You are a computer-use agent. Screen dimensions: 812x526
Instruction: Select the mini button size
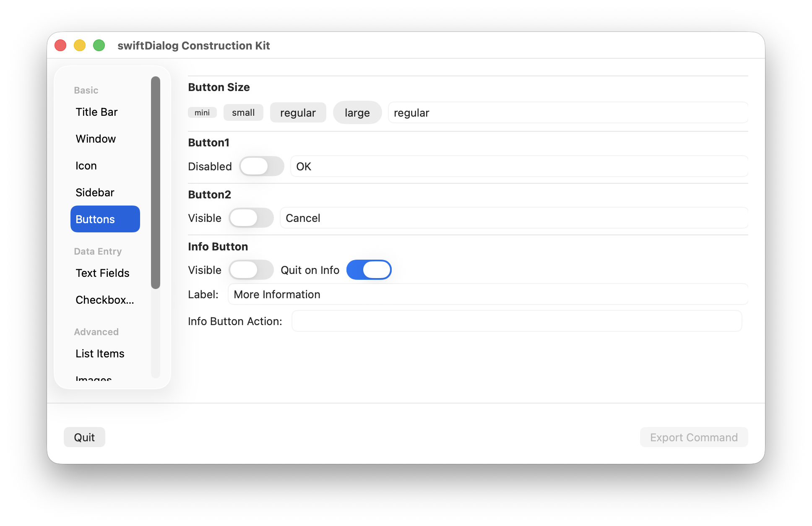tap(202, 113)
